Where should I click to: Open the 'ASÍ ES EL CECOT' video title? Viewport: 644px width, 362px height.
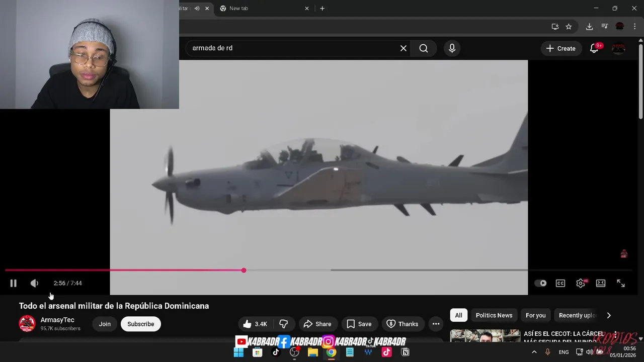563,337
